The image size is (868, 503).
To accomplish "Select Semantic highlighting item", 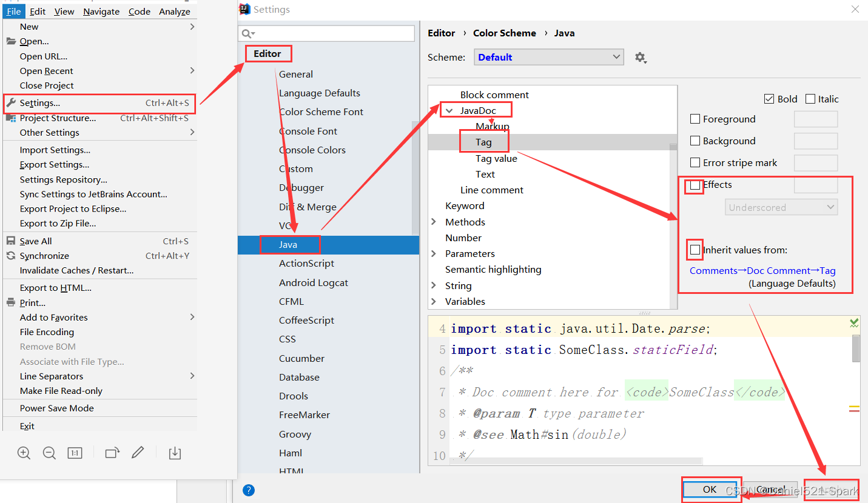I will [493, 270].
